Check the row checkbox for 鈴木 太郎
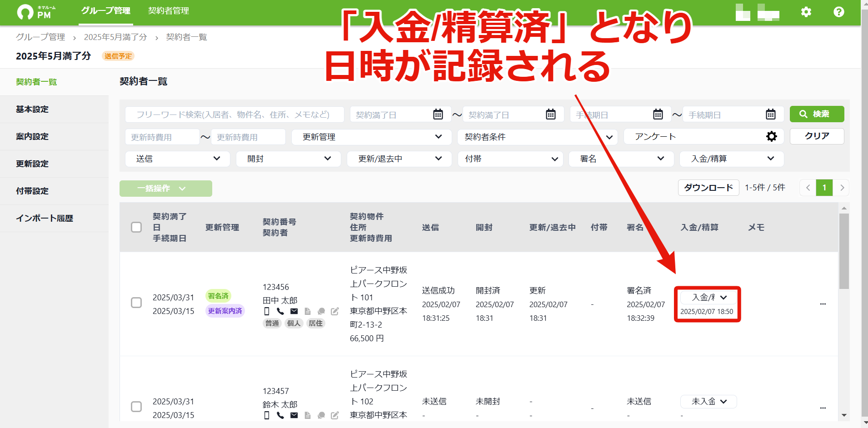 (136, 407)
